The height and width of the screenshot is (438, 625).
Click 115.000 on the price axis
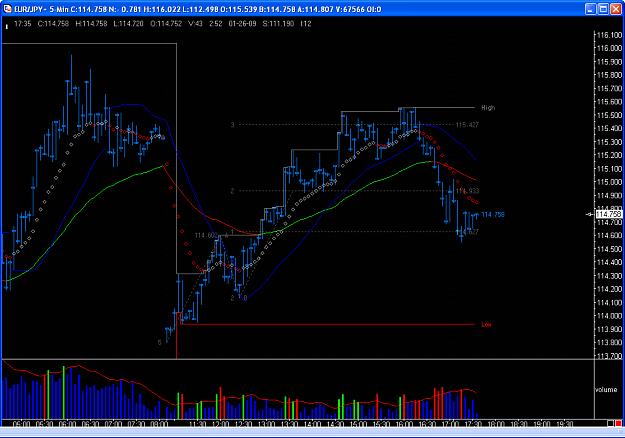pyautogui.click(x=609, y=182)
